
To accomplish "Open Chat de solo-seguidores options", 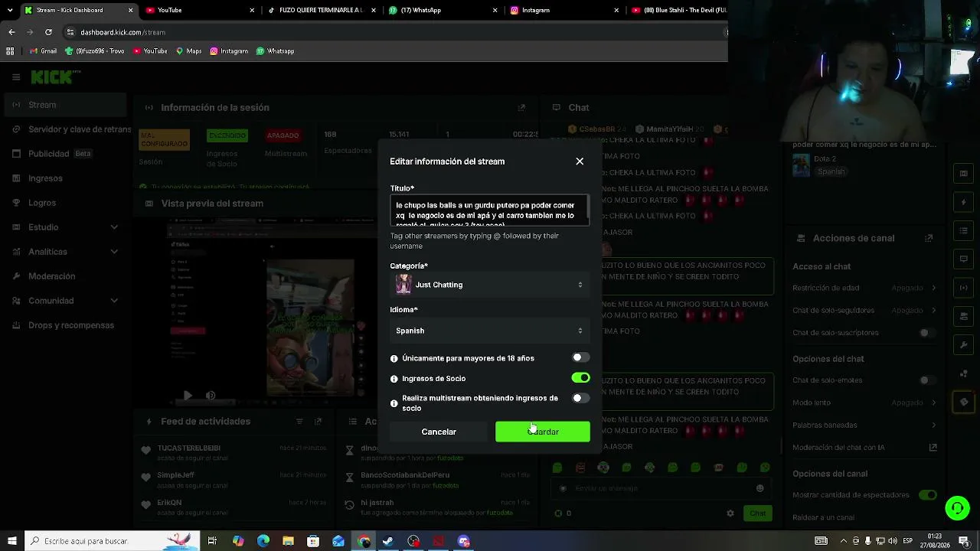I will pyautogui.click(x=864, y=311).
